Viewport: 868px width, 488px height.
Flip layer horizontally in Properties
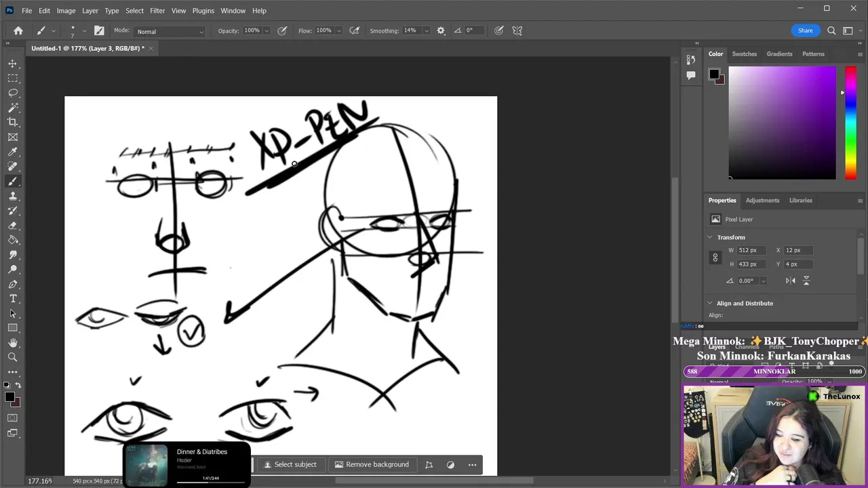click(x=791, y=281)
